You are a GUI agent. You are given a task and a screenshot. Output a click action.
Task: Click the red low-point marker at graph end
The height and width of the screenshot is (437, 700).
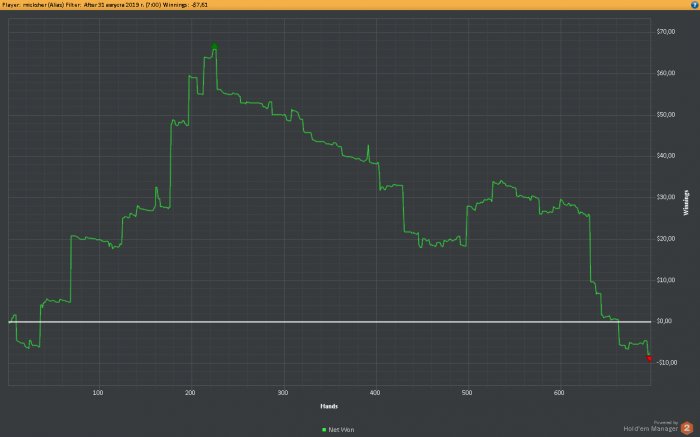point(649,358)
